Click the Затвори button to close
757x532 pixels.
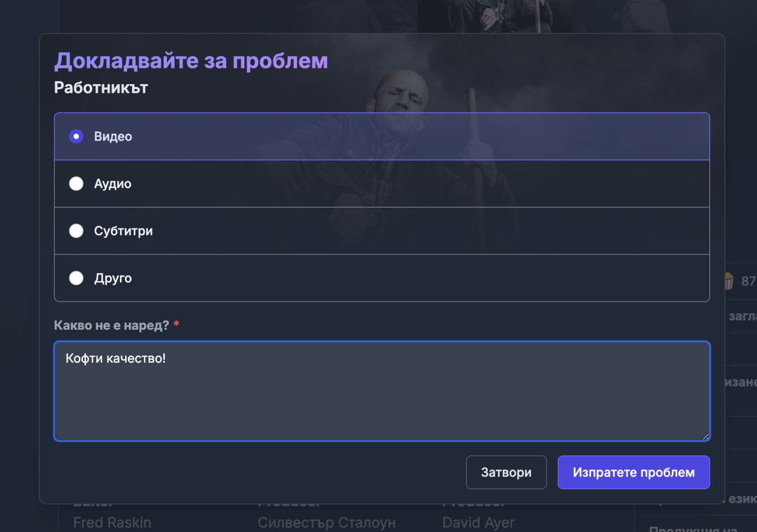pyautogui.click(x=506, y=472)
